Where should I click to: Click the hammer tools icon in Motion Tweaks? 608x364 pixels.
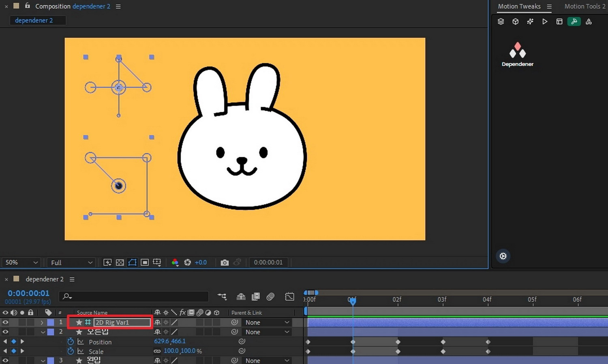click(x=574, y=21)
